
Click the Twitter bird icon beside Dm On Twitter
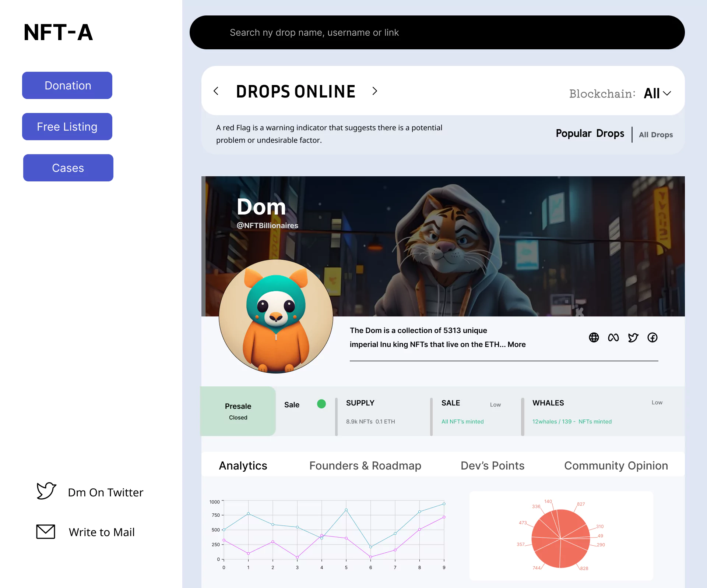(x=46, y=490)
